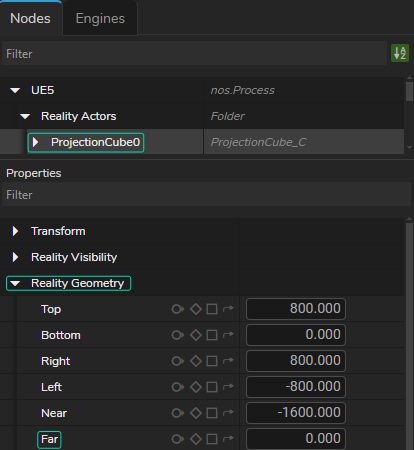
Task: Select the Reality Actors folder row
Action: click(x=202, y=116)
